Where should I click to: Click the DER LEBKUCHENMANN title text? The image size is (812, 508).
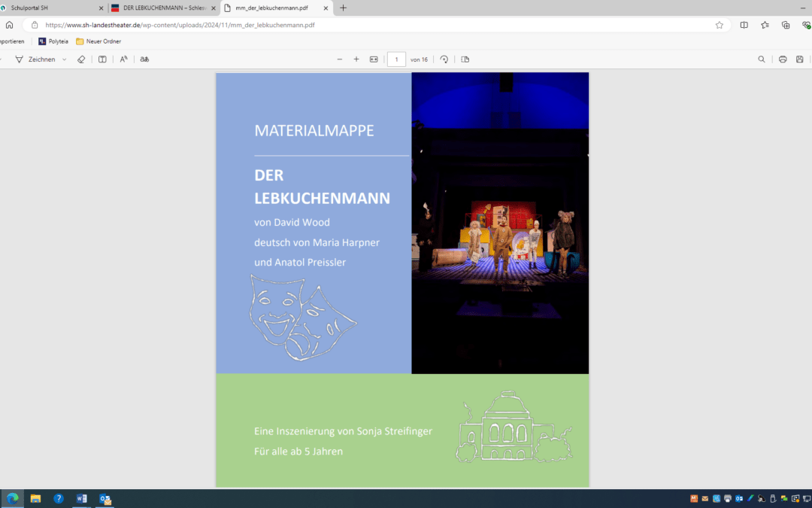coord(322,187)
